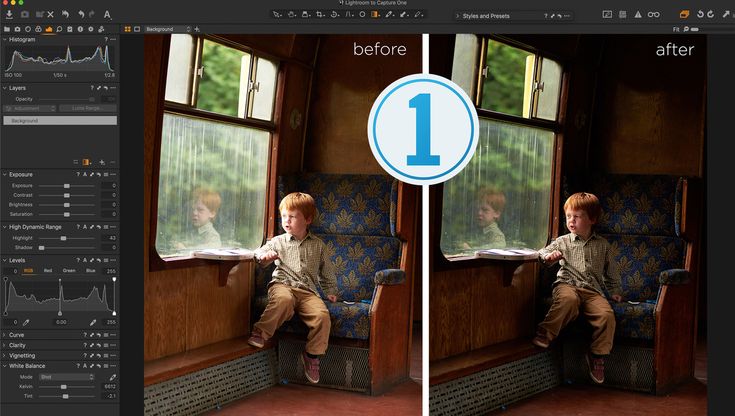Click the Luma Range button
The height and width of the screenshot is (416, 735).
coord(88,108)
